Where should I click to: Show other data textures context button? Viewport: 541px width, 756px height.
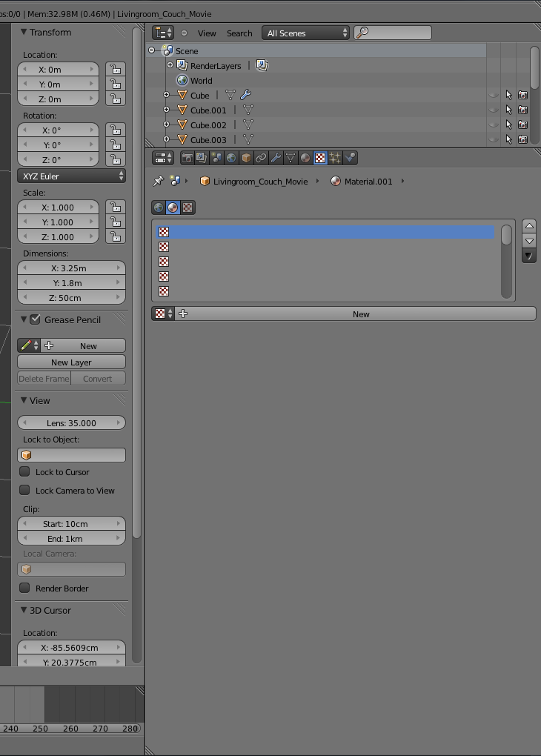pos(187,208)
